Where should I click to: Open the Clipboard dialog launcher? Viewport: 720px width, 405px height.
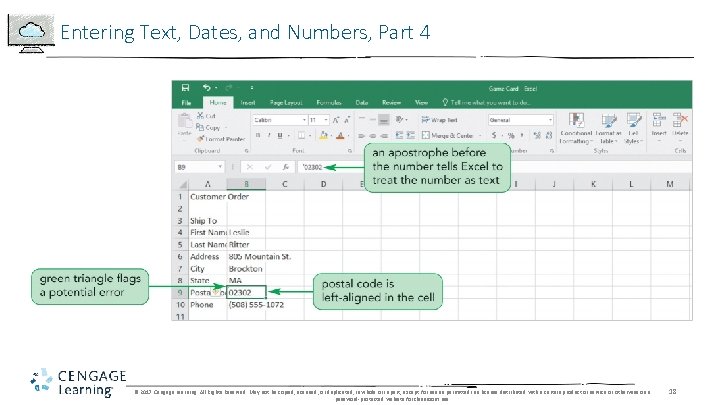point(247,151)
